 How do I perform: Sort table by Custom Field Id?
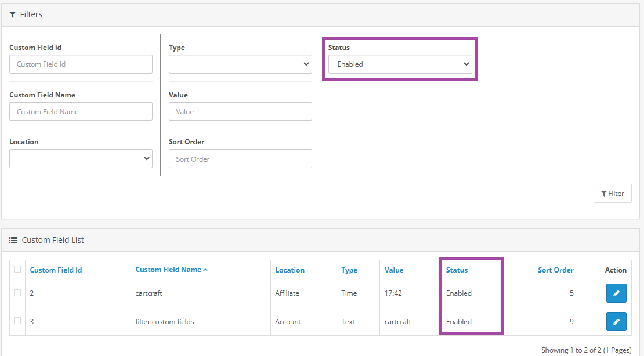tap(56, 270)
